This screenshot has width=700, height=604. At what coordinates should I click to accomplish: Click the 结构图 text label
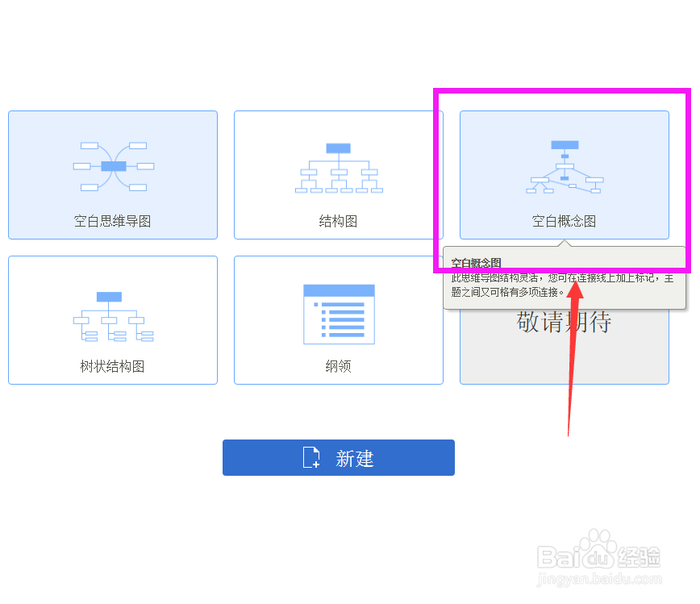338,220
